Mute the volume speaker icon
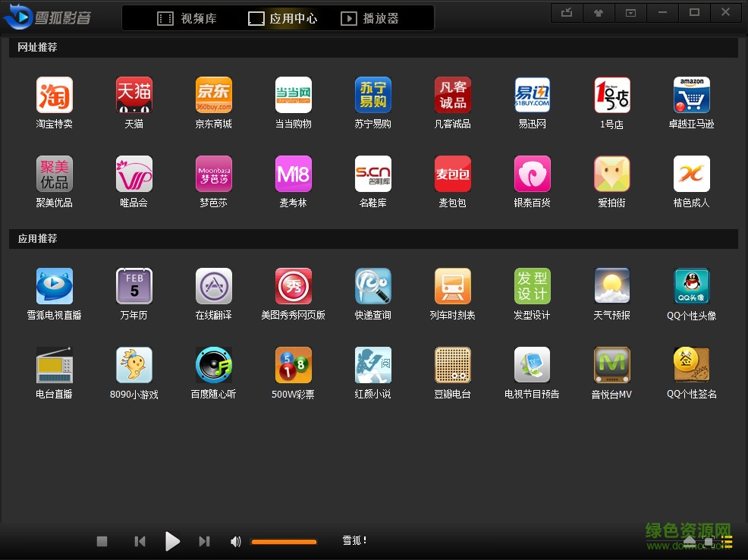Image resolution: width=748 pixels, height=560 pixels. tap(236, 541)
